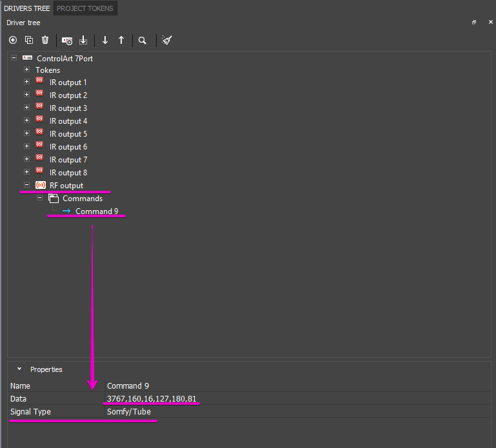Expand the Tokens tree node
The height and width of the screenshot is (448, 496).
26,70
